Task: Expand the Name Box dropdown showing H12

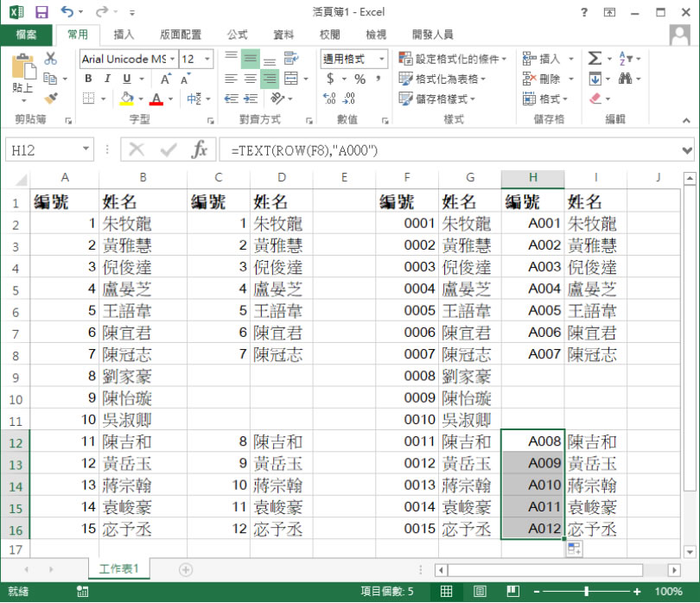Action: pos(86,149)
